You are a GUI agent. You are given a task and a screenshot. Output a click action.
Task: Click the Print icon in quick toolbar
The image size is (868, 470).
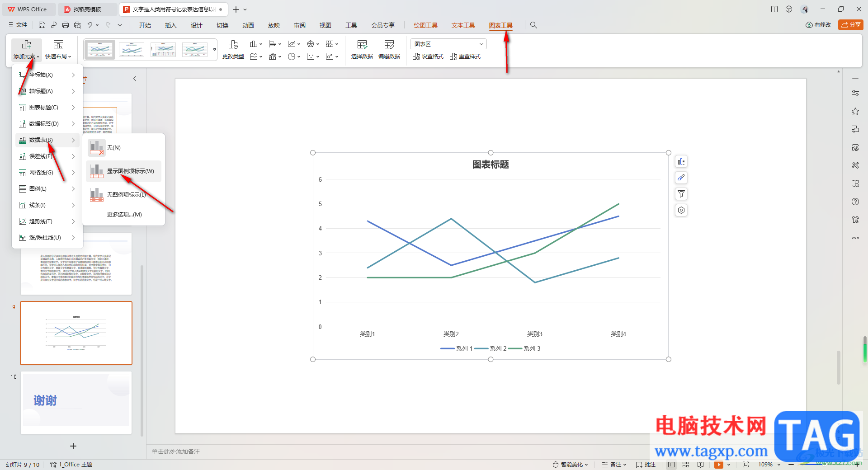[x=66, y=25]
